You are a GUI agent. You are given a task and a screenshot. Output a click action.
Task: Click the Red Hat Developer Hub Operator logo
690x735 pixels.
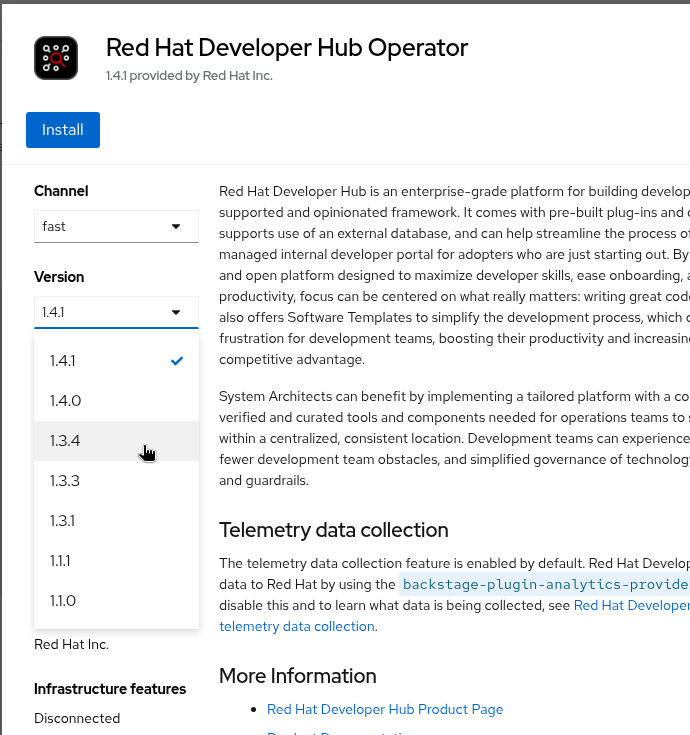click(x=56, y=58)
